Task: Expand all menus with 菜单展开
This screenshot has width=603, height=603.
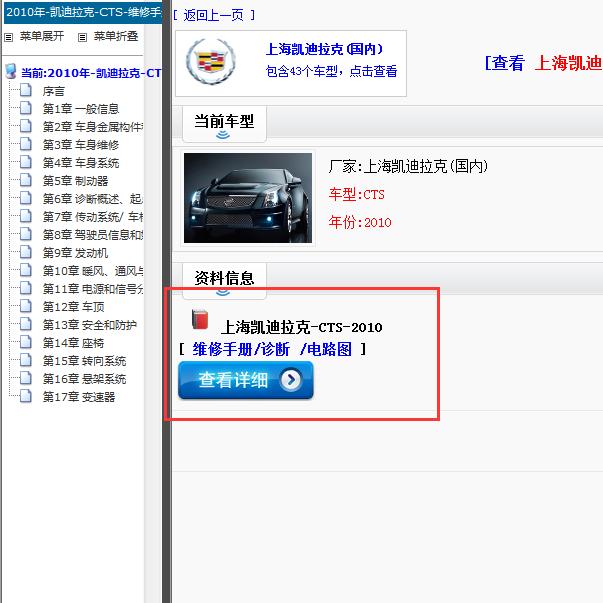Action: click(x=42, y=36)
